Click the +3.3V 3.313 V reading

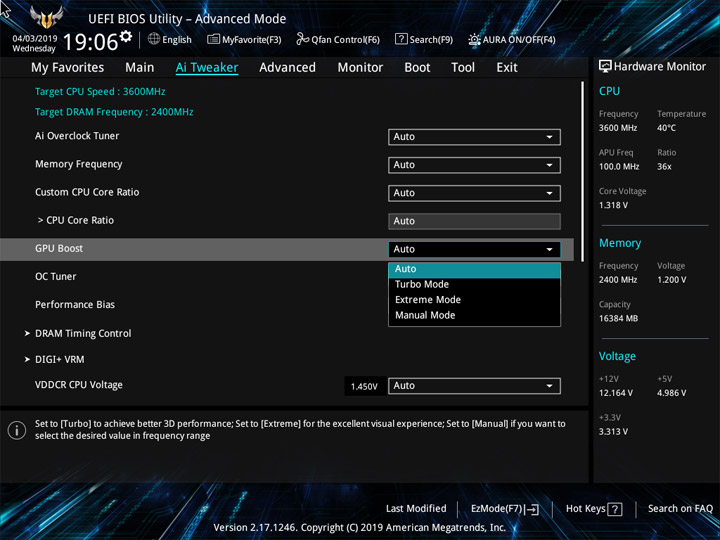[613, 432]
